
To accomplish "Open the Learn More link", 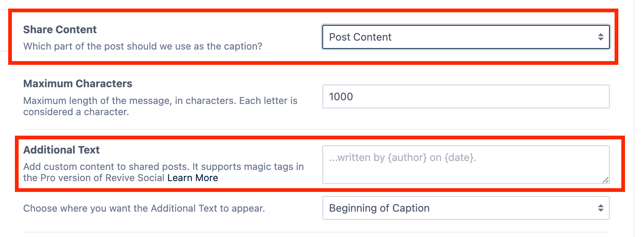I will click(x=192, y=178).
